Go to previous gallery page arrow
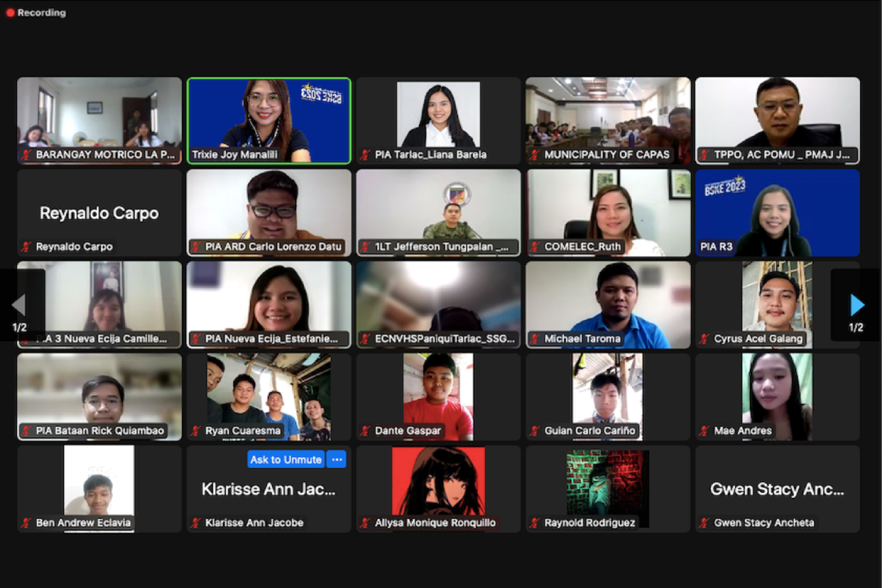This screenshot has width=882, height=588. [19, 305]
